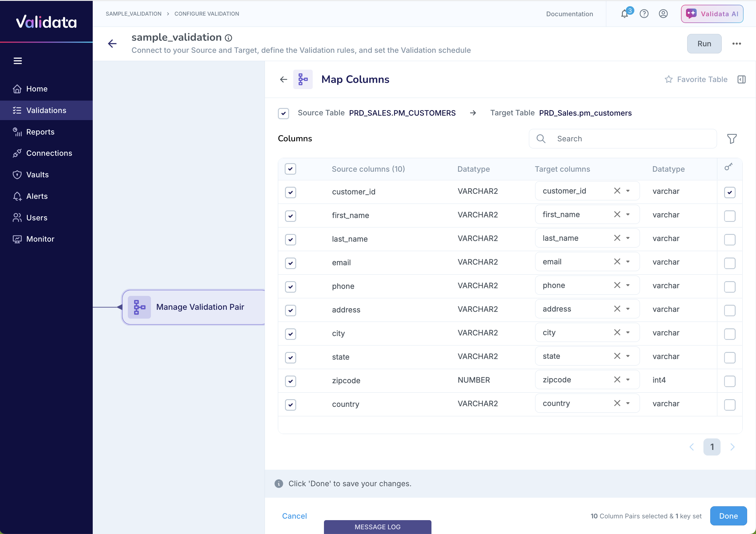Open the user account profile icon
Screen dimensions: 756x534
coord(663,14)
